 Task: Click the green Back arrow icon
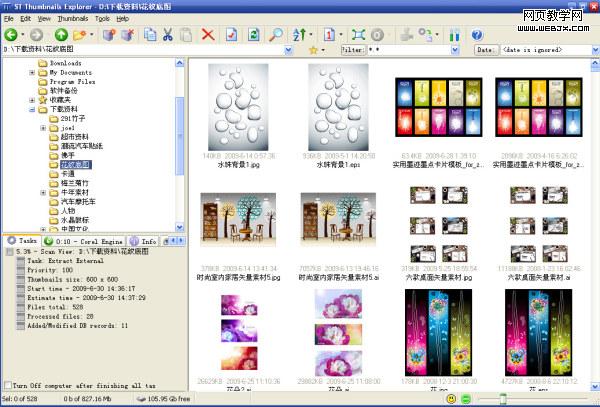pos(11,35)
